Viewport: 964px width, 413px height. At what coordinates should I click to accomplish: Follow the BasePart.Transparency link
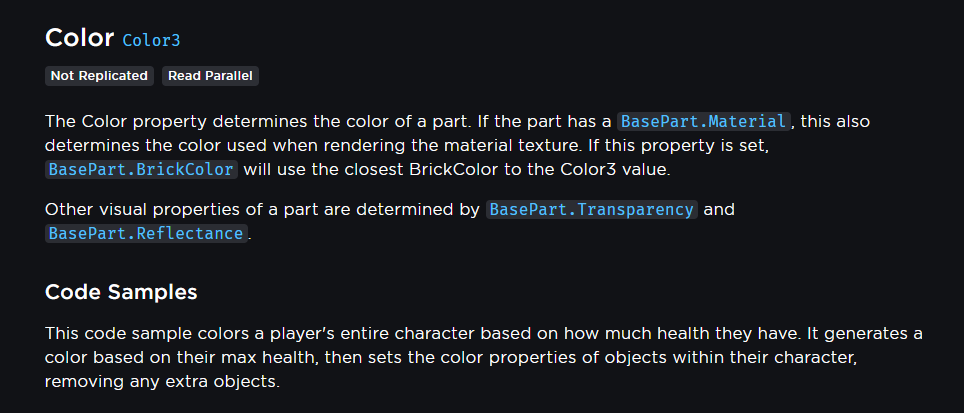click(x=591, y=209)
